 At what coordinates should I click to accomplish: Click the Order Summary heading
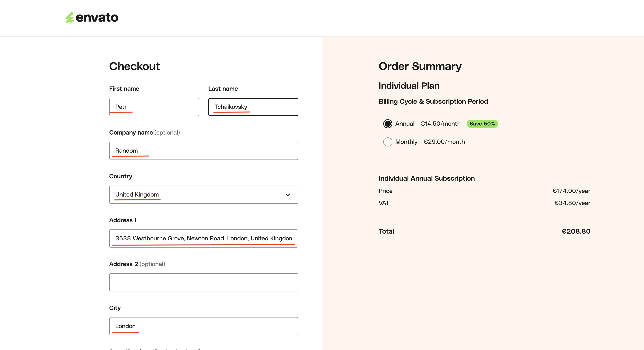click(420, 67)
